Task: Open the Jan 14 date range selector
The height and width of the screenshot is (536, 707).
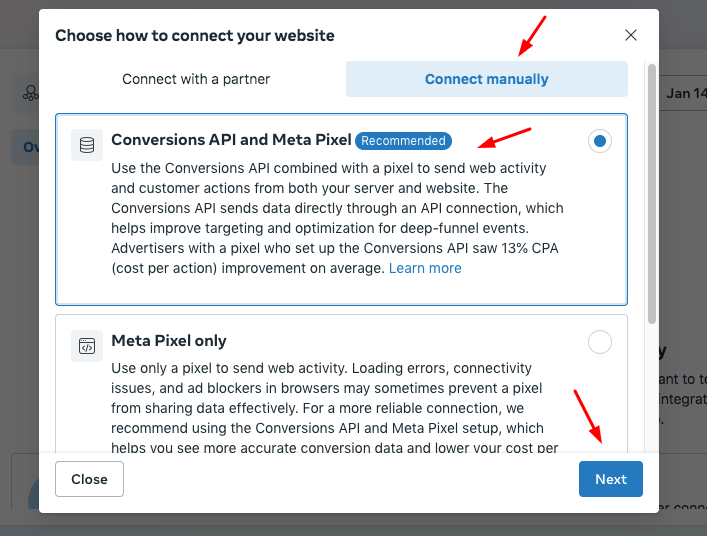Action: 683,93
